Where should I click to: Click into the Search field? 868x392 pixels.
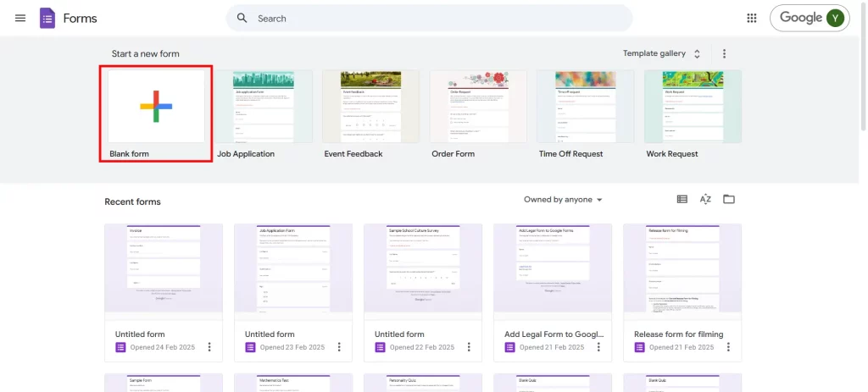(x=429, y=19)
